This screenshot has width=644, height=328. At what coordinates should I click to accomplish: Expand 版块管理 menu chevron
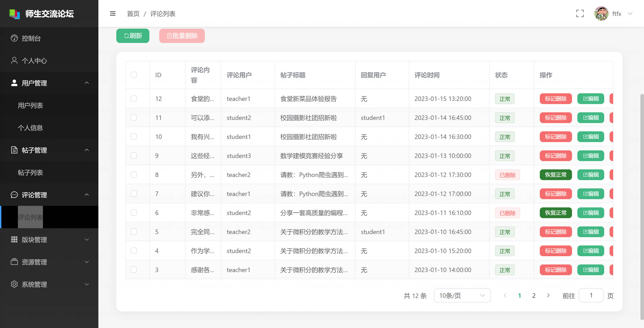click(x=87, y=239)
